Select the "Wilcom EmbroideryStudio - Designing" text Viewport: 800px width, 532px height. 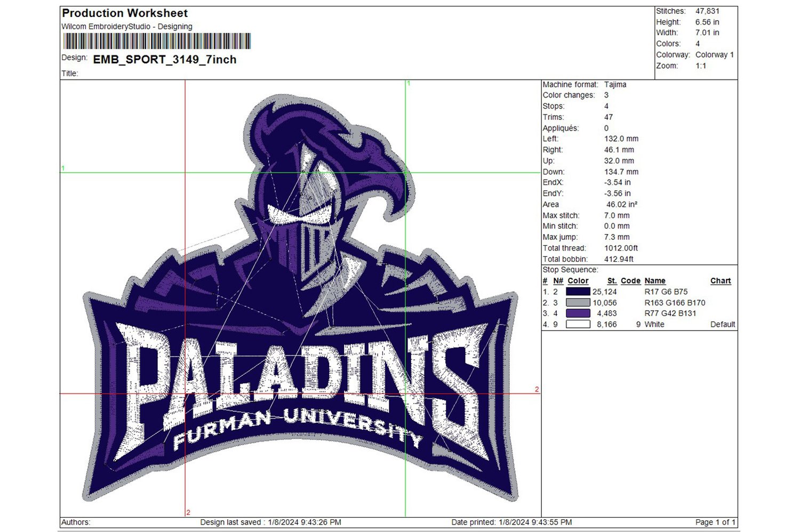click(x=127, y=27)
